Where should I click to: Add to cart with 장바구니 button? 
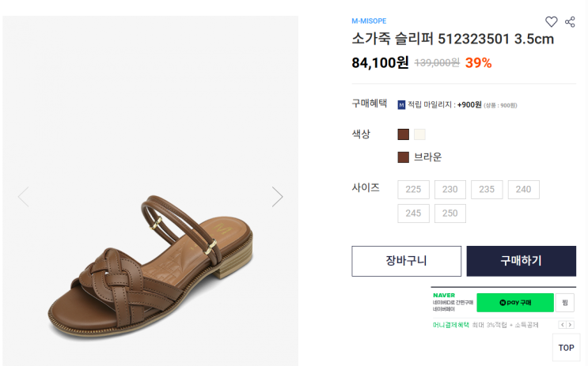point(406,261)
